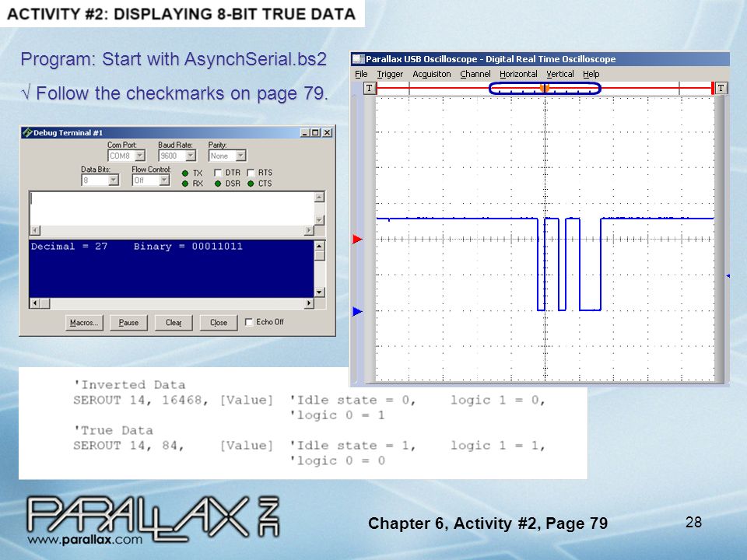Open the oscilloscope Help menu
The width and height of the screenshot is (747, 560).
(x=591, y=74)
